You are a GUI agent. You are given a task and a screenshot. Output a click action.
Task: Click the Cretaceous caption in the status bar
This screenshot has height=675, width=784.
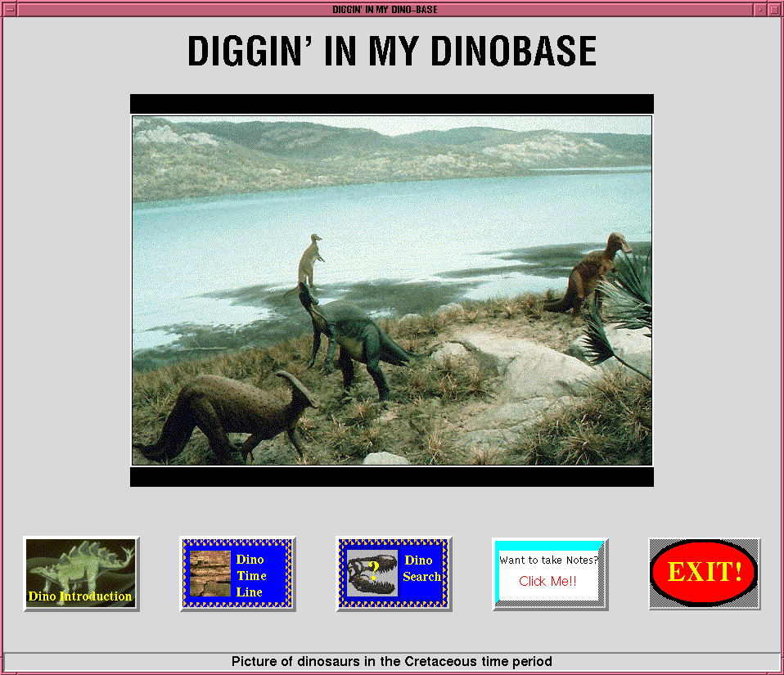pyautogui.click(x=391, y=661)
